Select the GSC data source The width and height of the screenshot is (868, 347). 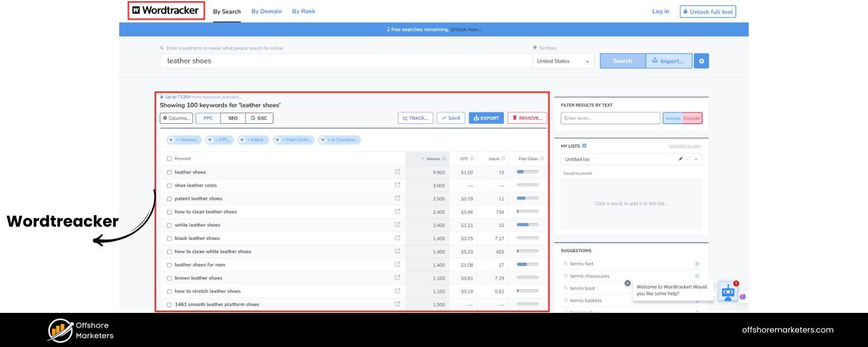[x=258, y=117]
